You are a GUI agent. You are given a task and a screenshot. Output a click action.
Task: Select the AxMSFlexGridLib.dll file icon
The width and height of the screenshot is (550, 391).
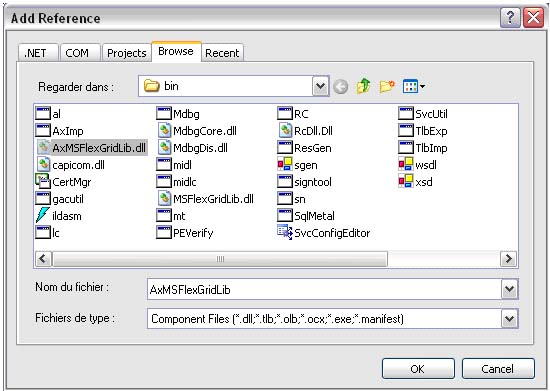43,147
